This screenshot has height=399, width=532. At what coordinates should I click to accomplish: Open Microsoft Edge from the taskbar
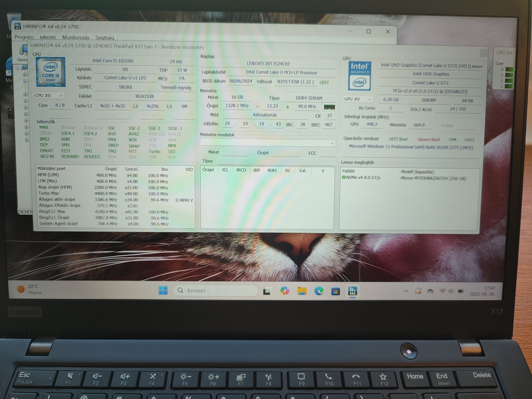tap(318, 291)
